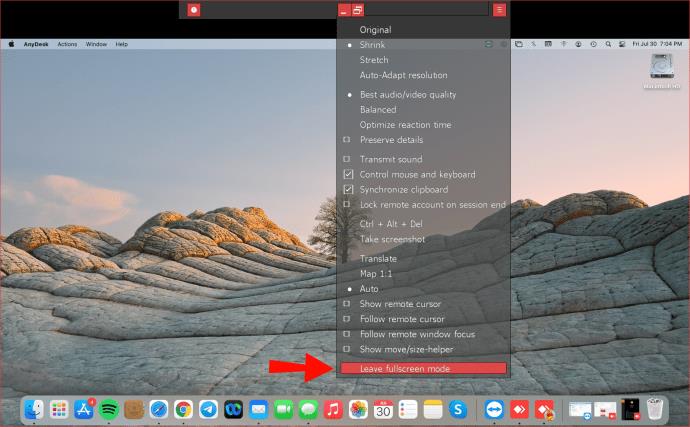Enable Show move/size-helper option
This screenshot has height=427, width=690.
(347, 349)
